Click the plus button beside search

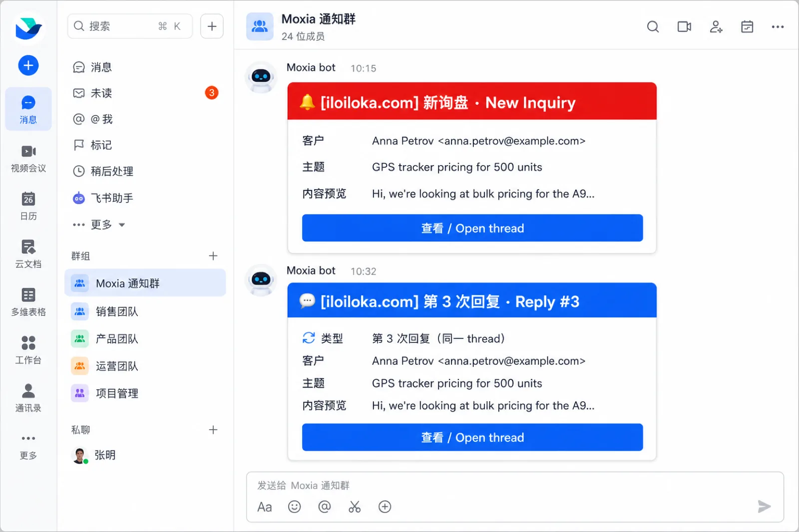point(212,26)
